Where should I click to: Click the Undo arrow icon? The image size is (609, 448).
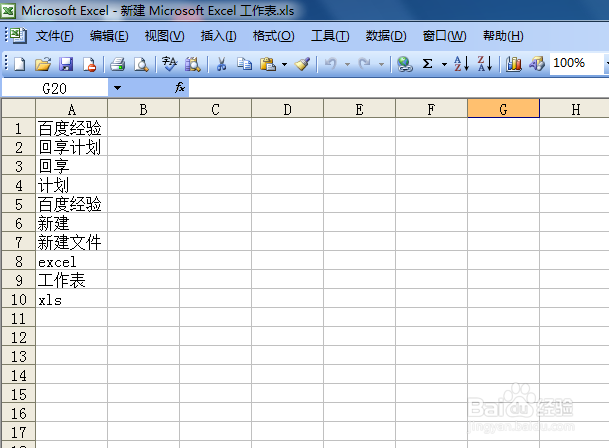pos(331,64)
